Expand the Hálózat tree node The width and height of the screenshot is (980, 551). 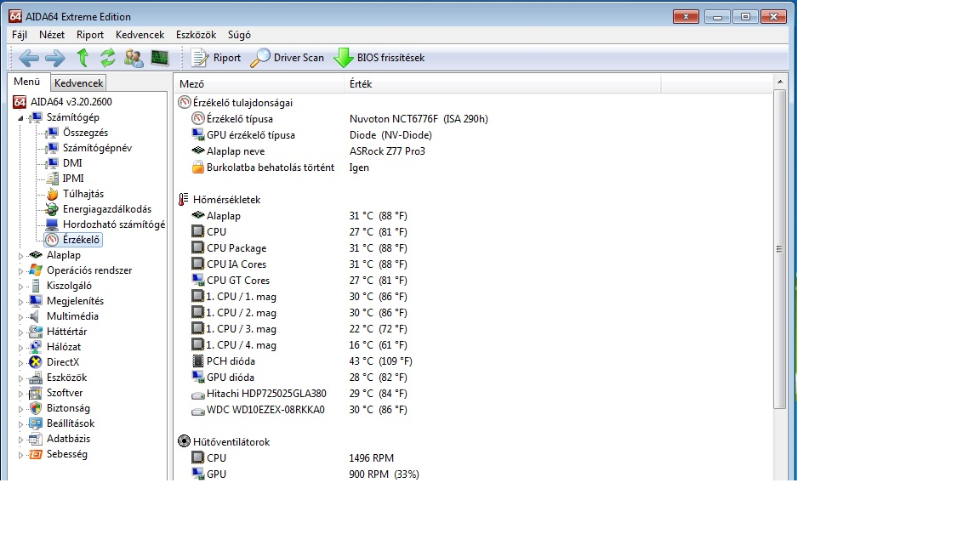[20, 348]
